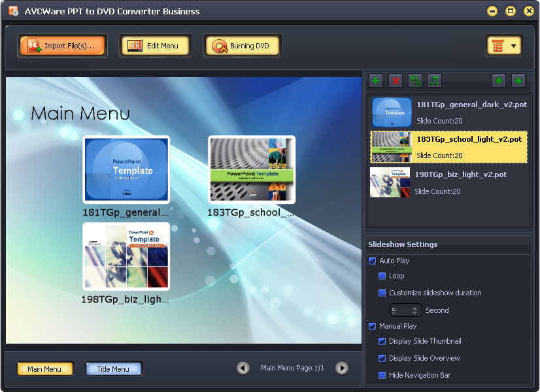This screenshot has width=540, height=392.
Task: Toggle the Auto Play checkbox
Action: pos(372,261)
